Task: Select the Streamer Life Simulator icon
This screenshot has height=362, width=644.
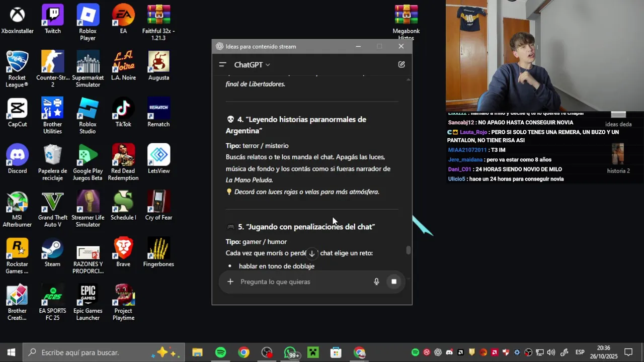Action: point(88,209)
